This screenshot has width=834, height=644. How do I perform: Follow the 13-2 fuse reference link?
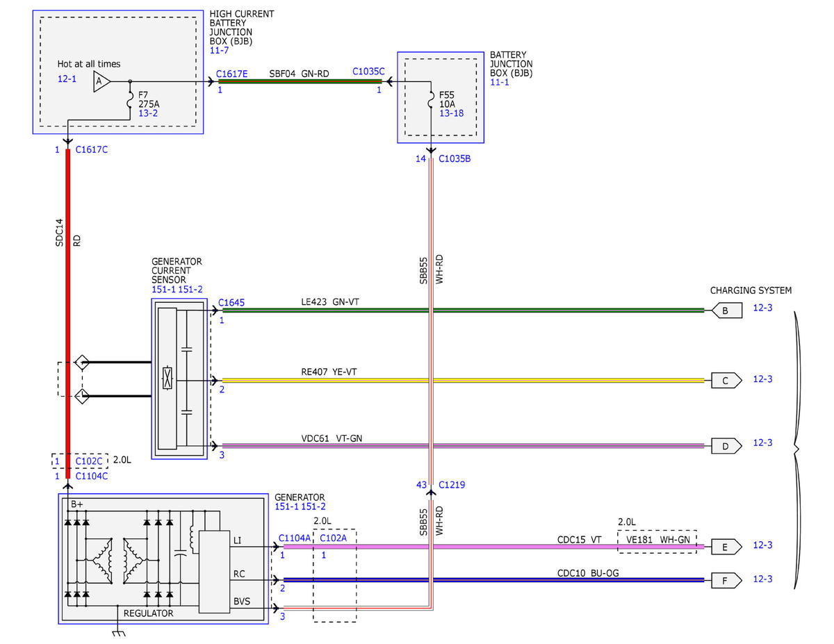click(x=148, y=112)
